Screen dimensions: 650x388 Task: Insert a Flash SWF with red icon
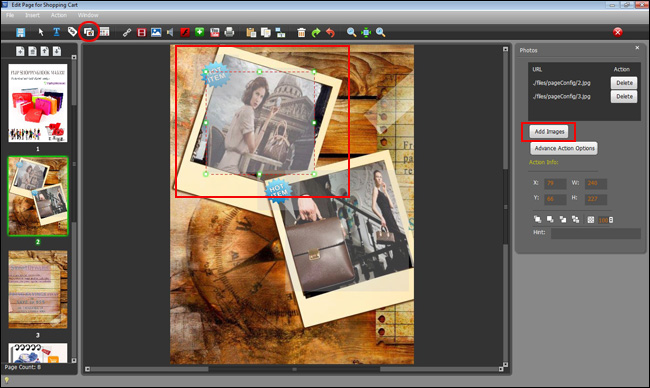point(185,32)
